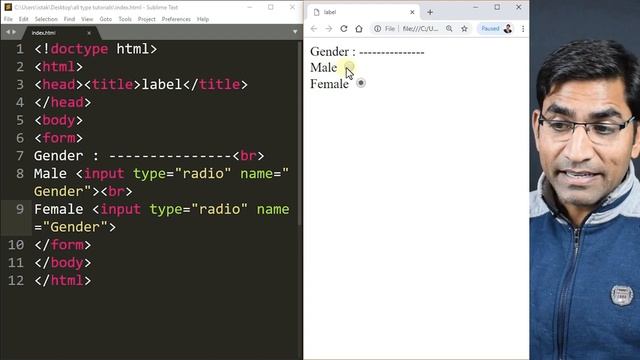The height and width of the screenshot is (360, 640).
Task: Open the Project menu
Action: click(x=147, y=19)
